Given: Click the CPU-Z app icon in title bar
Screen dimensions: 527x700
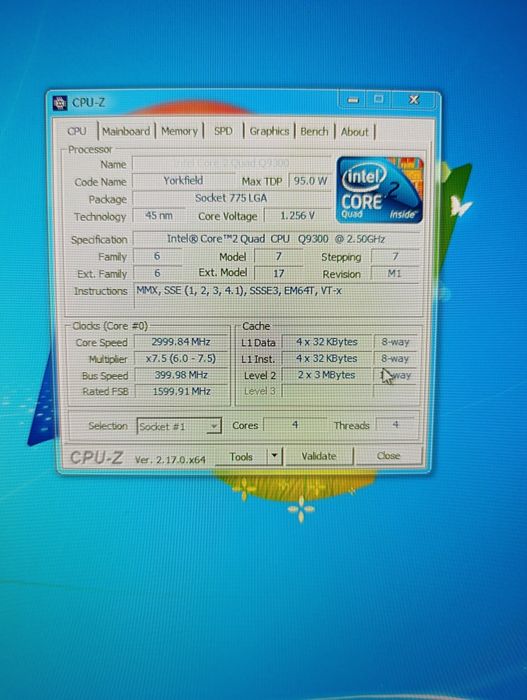Looking at the screenshot, I should (x=60, y=103).
